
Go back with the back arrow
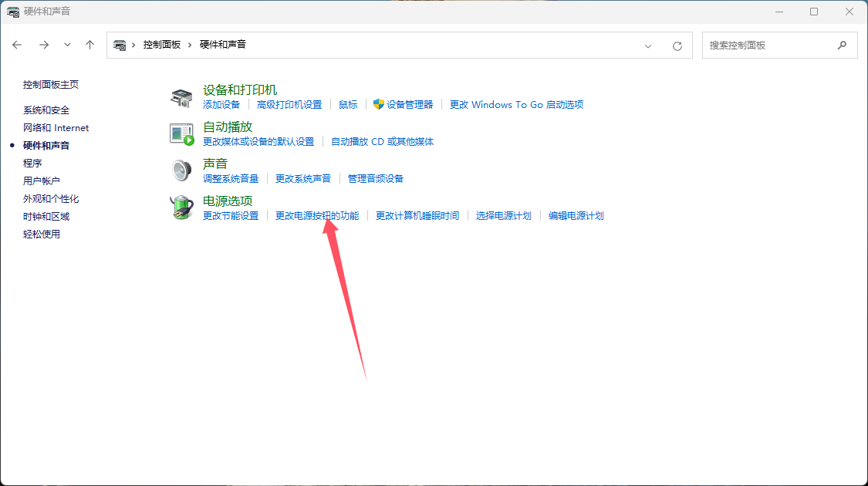(18, 45)
